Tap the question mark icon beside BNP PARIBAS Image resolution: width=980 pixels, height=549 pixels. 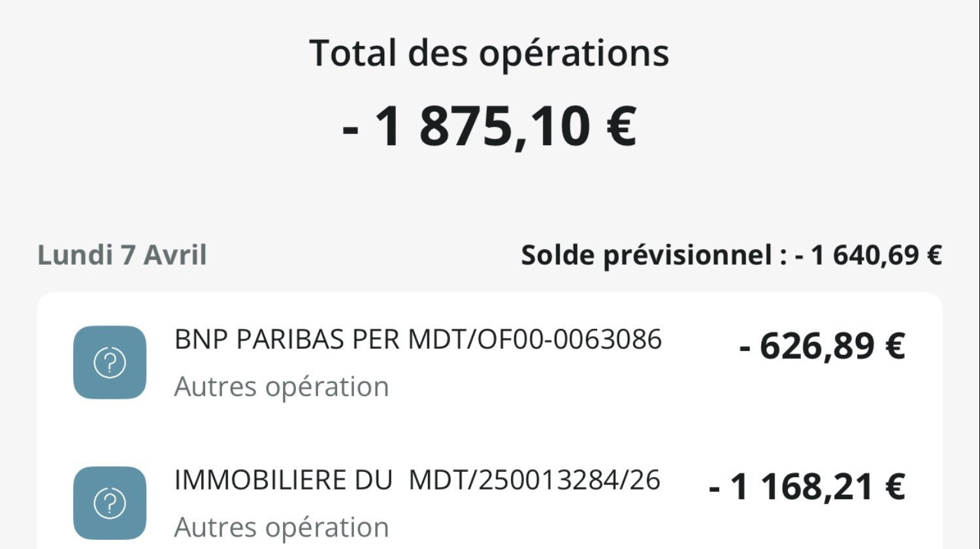(110, 363)
